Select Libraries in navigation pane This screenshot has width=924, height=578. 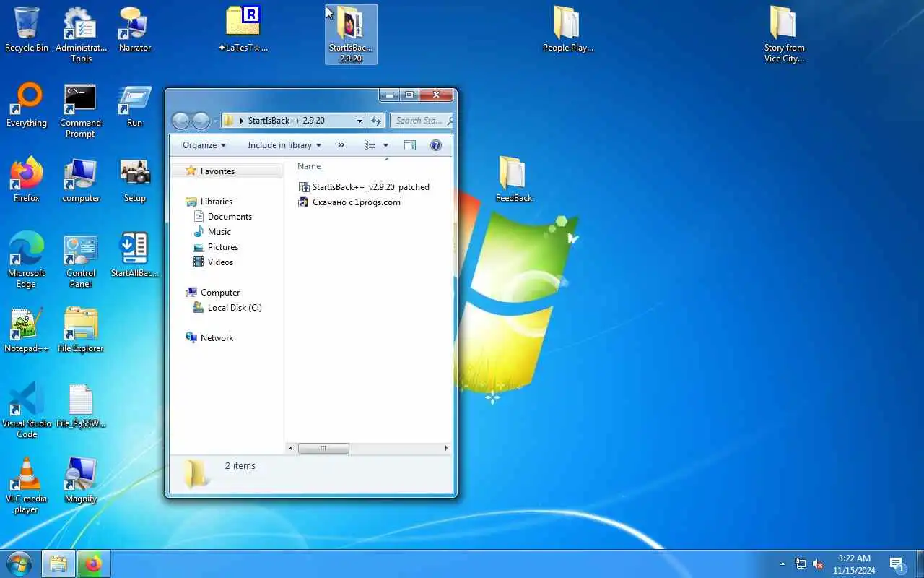pyautogui.click(x=209, y=202)
